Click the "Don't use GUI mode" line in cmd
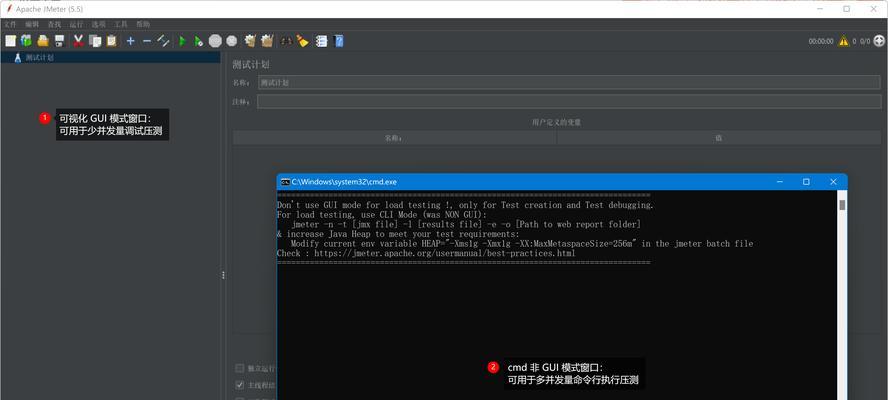 click(466, 205)
